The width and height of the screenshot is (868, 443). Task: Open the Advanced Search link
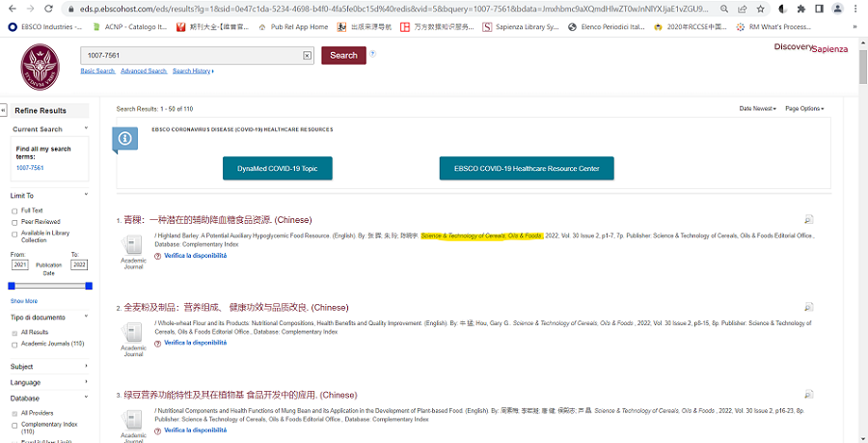click(144, 71)
